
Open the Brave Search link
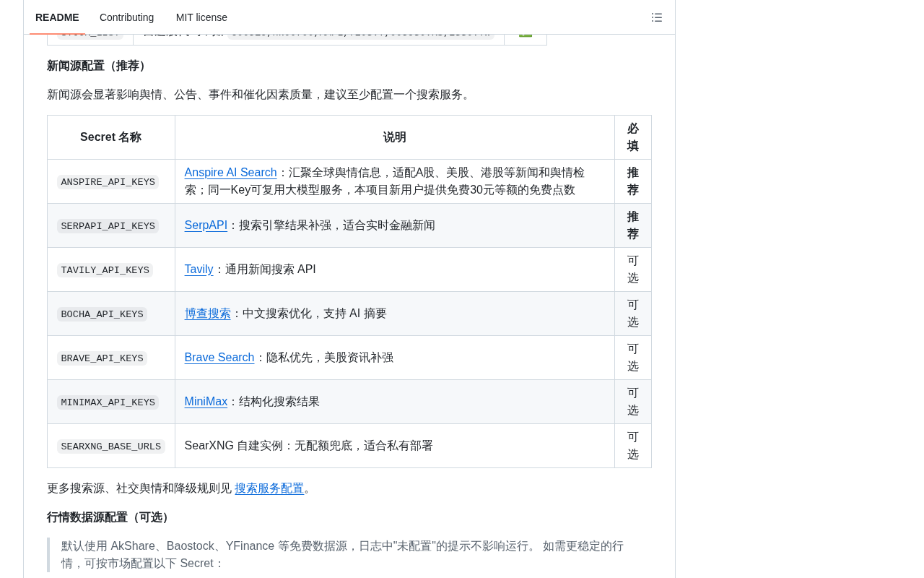tap(219, 358)
